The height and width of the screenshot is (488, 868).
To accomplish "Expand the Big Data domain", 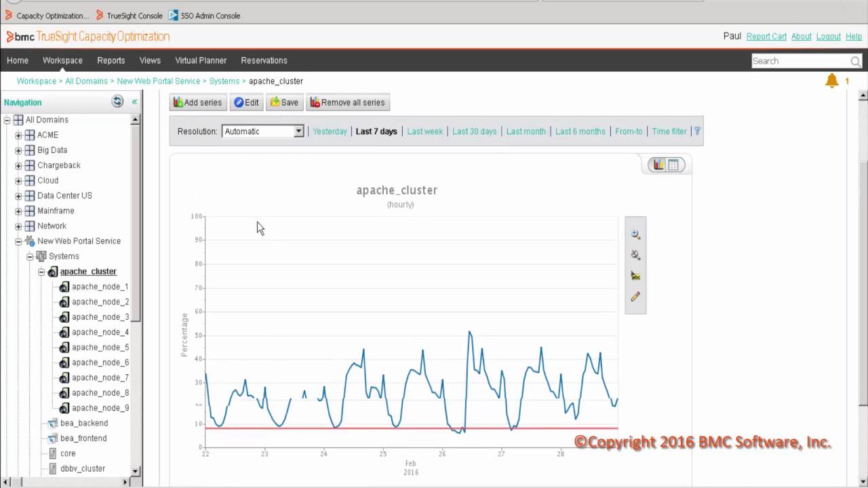I will (18, 150).
